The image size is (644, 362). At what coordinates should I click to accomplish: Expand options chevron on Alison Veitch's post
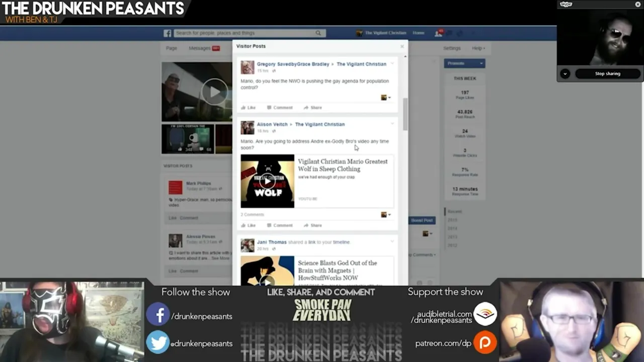click(x=392, y=123)
